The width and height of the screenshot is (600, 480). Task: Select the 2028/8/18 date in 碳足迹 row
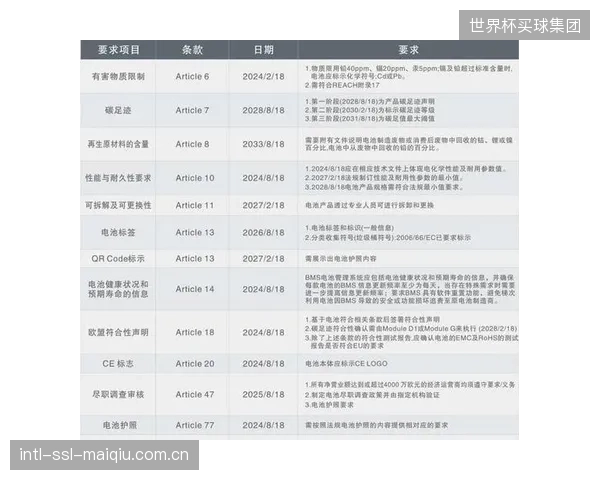pos(263,110)
